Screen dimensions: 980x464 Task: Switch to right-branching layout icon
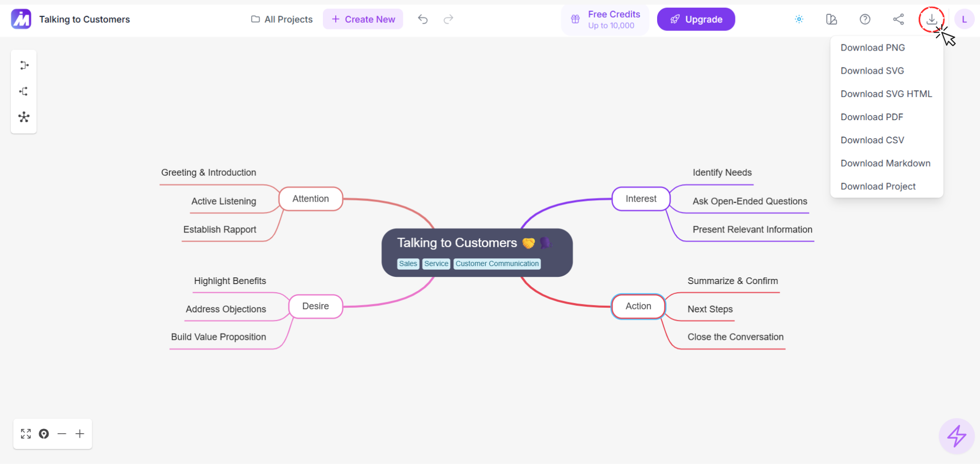(24, 65)
